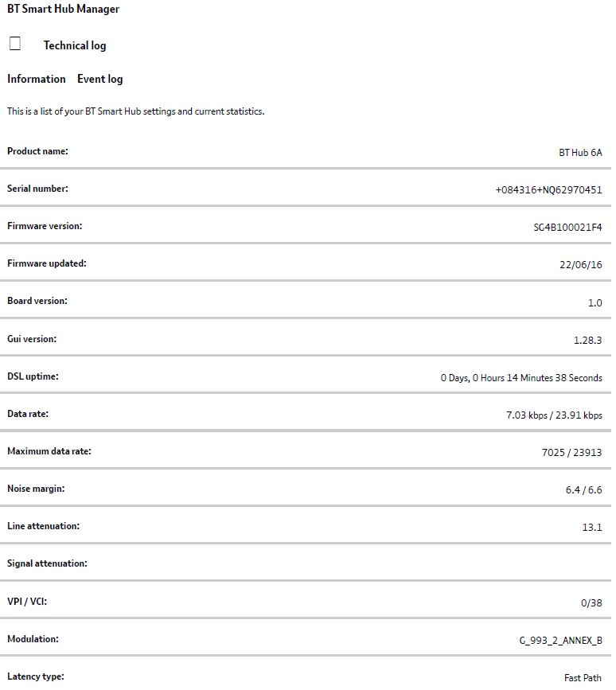Click the Gui version value 1.28.3

click(x=587, y=341)
